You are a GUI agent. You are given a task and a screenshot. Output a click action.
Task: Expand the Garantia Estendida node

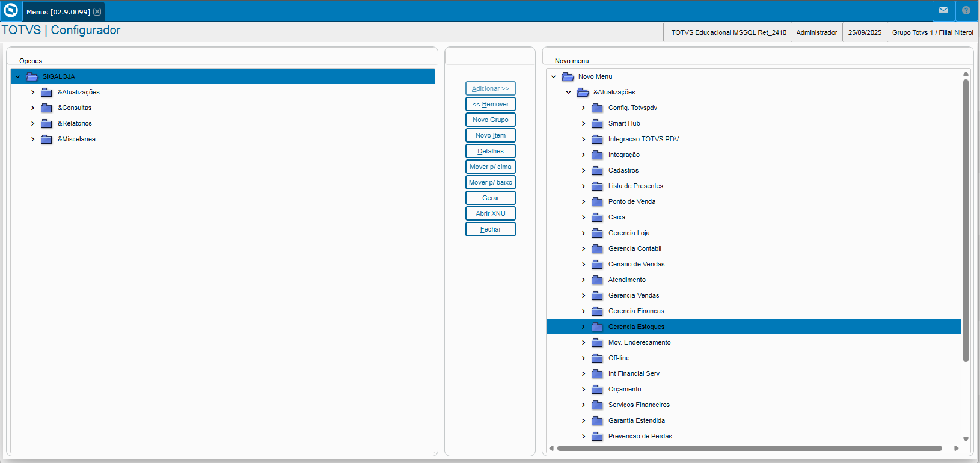pyautogui.click(x=583, y=420)
